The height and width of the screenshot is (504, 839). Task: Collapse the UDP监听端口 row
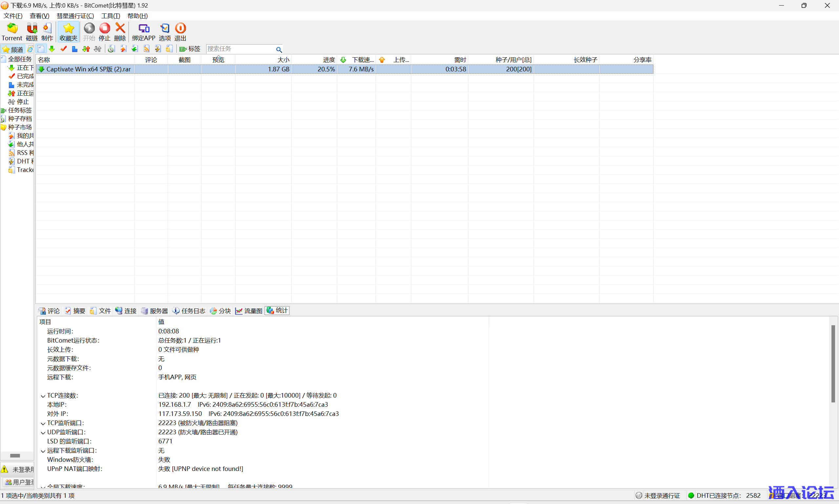pyautogui.click(x=43, y=433)
